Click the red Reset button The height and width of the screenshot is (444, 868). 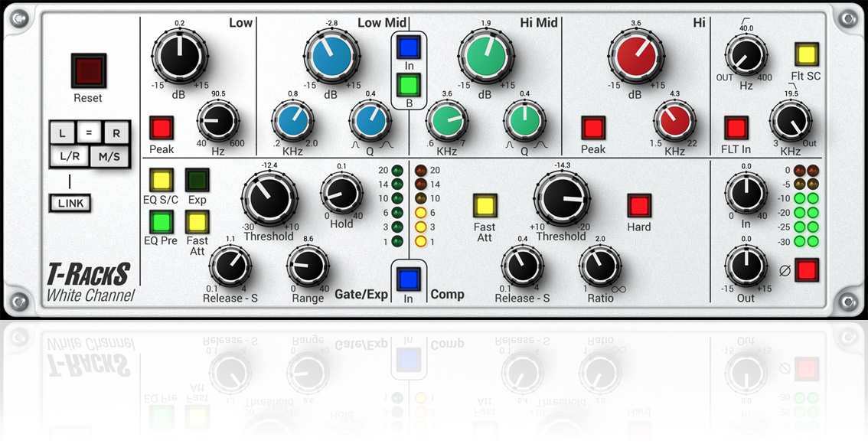pos(89,70)
